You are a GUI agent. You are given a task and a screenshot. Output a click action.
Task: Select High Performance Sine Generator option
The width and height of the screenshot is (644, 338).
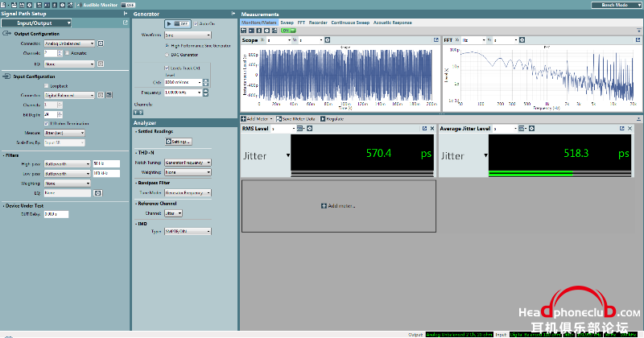tap(167, 46)
